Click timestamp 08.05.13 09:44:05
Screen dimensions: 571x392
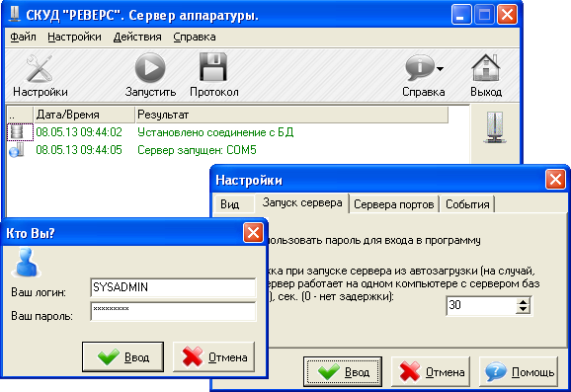click(79, 150)
